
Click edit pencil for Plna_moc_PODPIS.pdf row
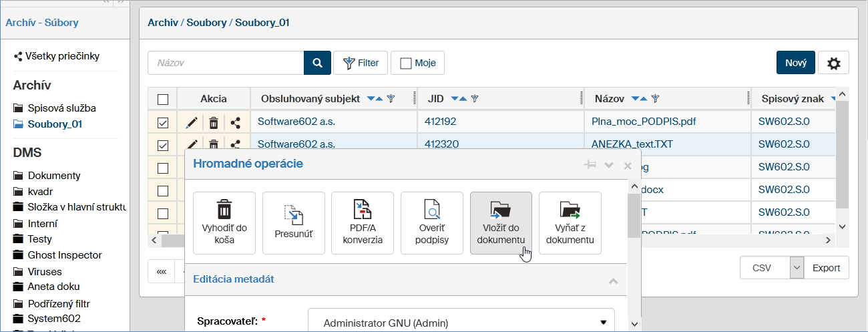pos(192,123)
